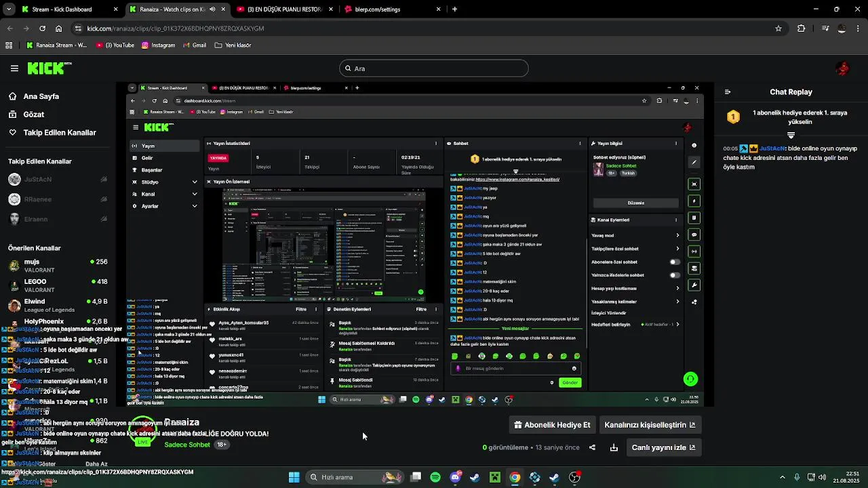Open Discord from the taskbar
This screenshot has width=868, height=488.
pos(455,477)
